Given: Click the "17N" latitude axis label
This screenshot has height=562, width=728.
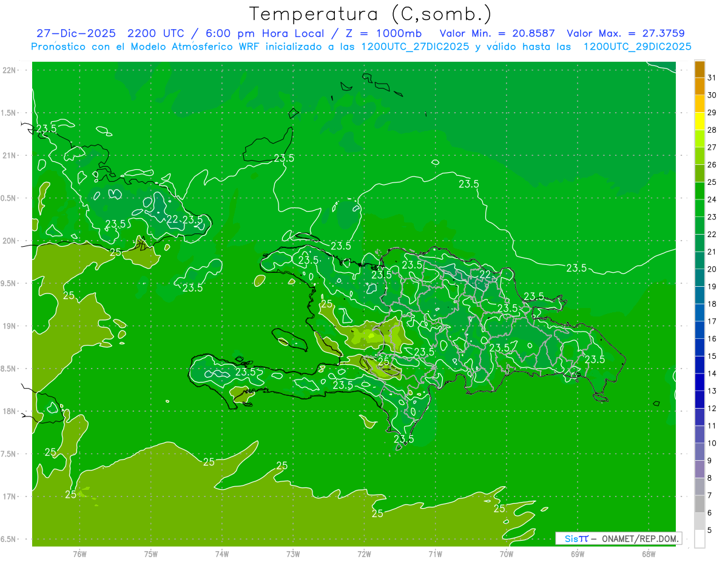Looking at the screenshot, I should pyautogui.click(x=10, y=497).
